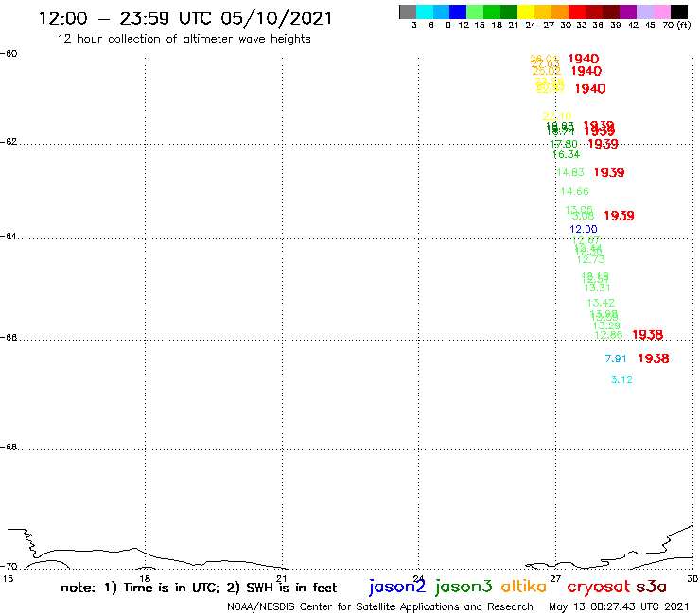Click the wave height value '13.31'
The height and width of the screenshot is (615, 700).
point(597,288)
